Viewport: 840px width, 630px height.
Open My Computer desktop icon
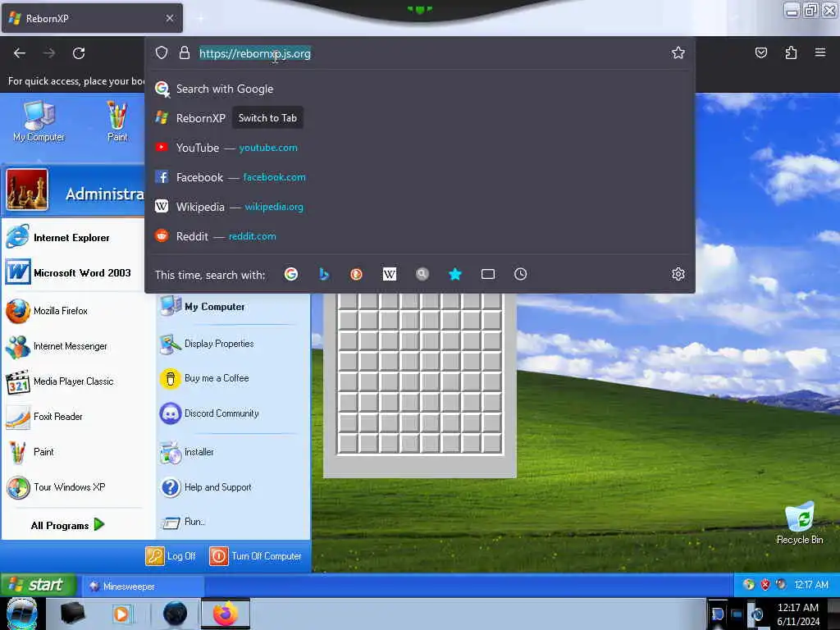click(39, 121)
